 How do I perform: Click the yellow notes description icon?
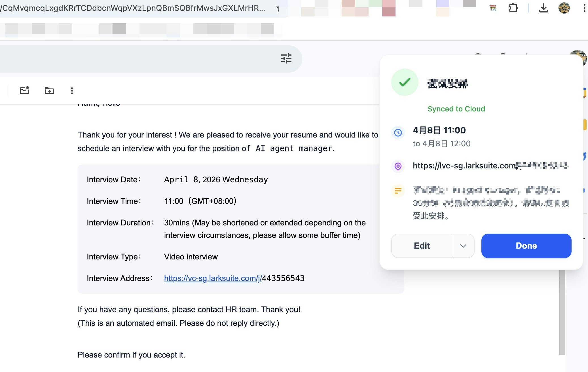[398, 191]
